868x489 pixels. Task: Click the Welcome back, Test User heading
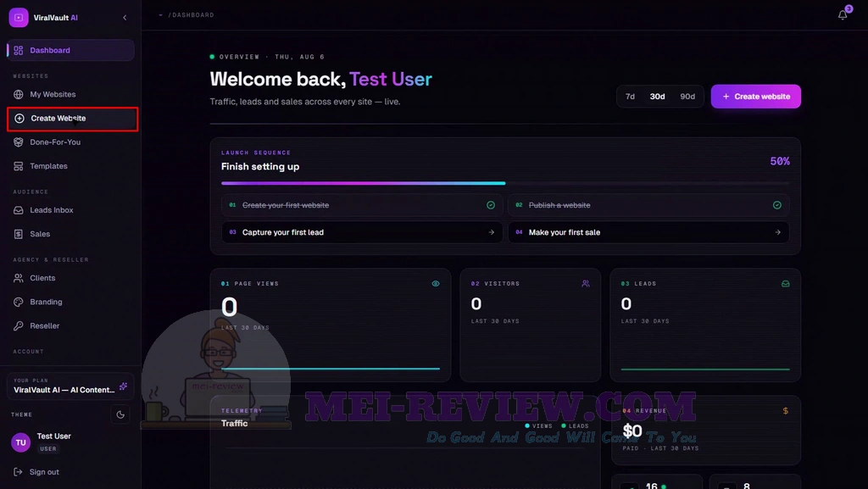[320, 79]
